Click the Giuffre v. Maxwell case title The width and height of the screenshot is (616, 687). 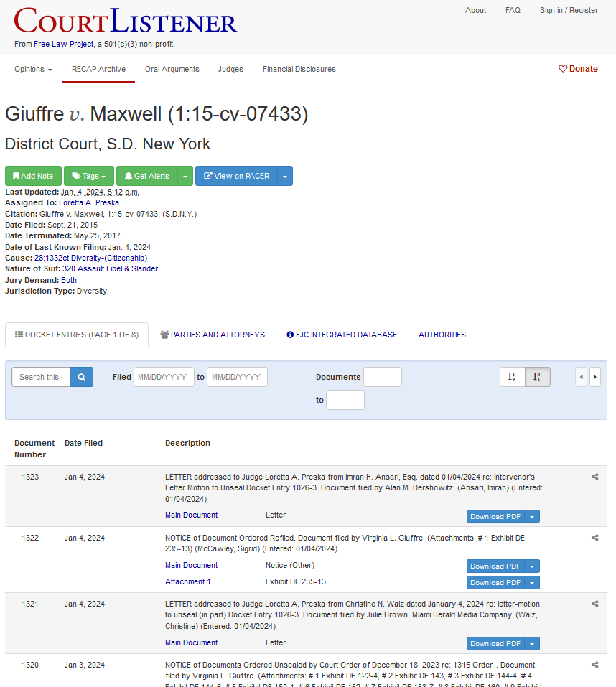tap(157, 114)
